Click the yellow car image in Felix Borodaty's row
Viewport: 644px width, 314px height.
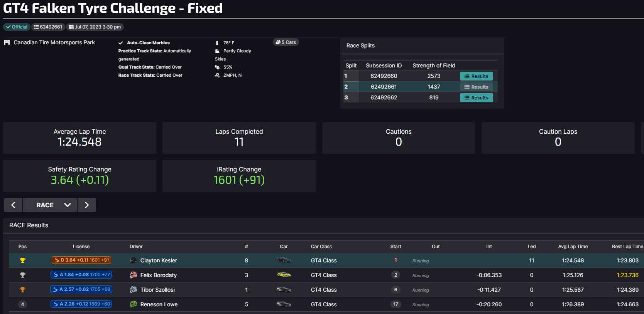[284, 275]
